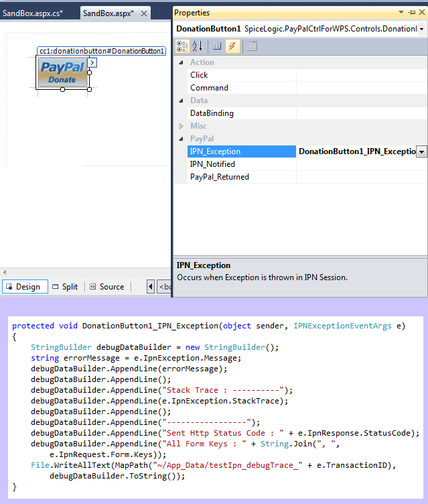
Task: Collapse the Data category
Action: [x=182, y=101]
